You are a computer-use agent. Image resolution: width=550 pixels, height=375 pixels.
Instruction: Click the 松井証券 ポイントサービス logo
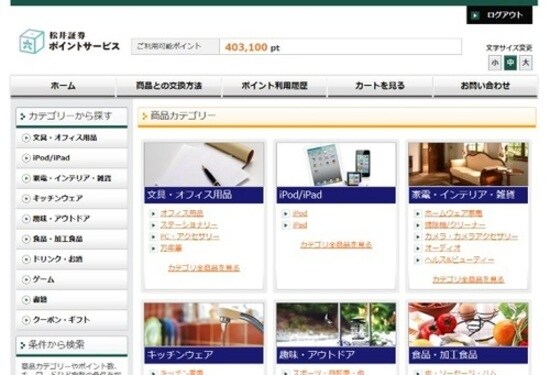(x=69, y=41)
